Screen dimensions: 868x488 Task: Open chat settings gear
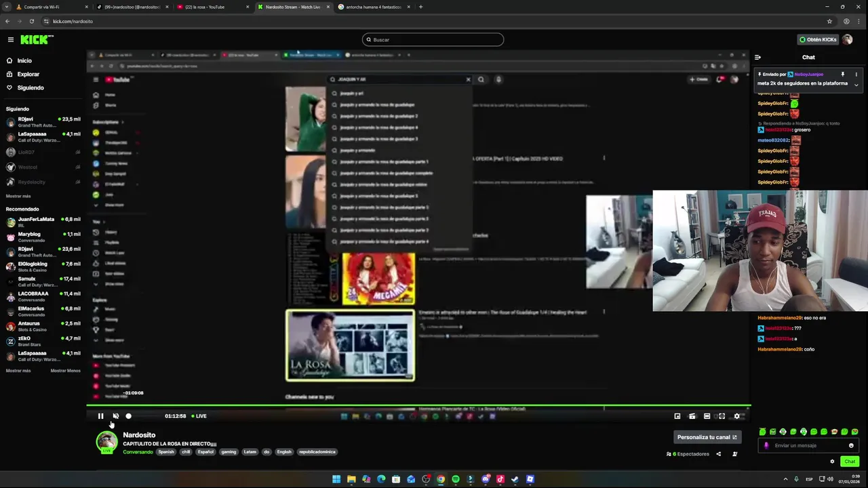click(x=832, y=462)
